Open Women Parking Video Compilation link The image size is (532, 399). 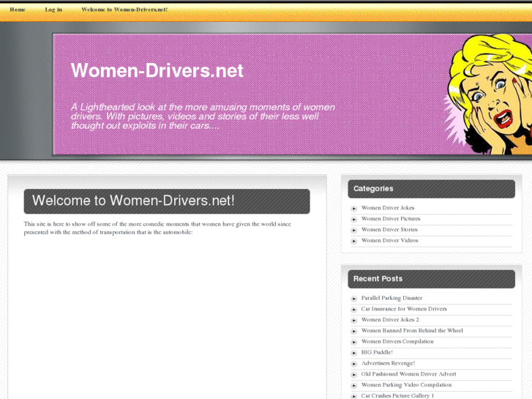click(406, 385)
